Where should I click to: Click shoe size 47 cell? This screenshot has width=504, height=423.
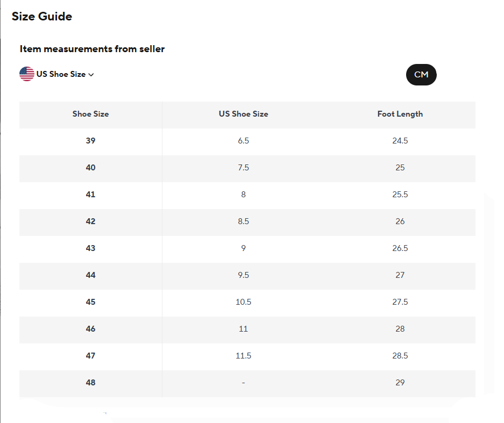pos(91,356)
